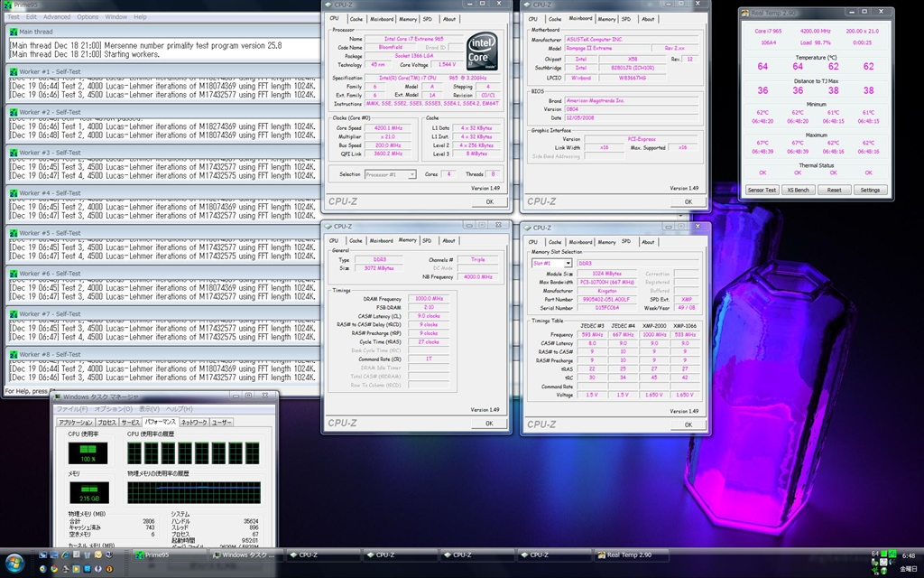Click the Prime95 icon beside Main thread
The image size is (924, 578).
[x=12, y=31]
